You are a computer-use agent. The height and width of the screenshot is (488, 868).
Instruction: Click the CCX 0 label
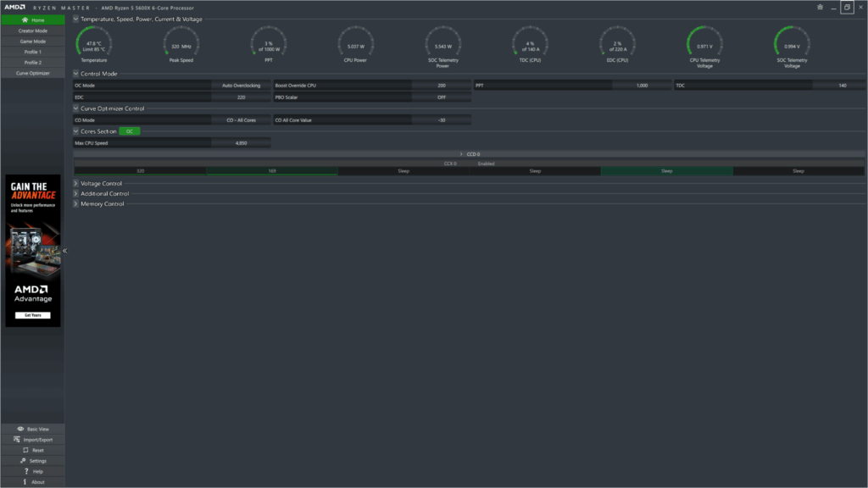point(450,164)
